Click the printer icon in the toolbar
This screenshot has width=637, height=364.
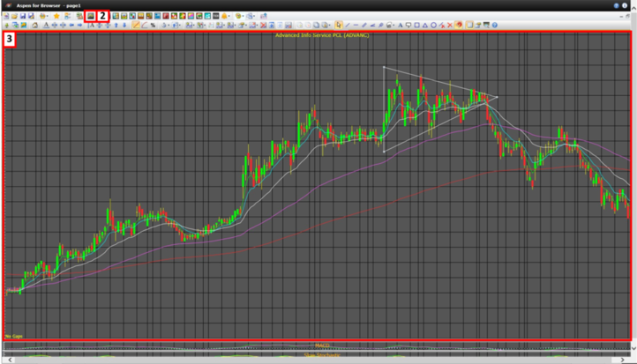point(42,16)
